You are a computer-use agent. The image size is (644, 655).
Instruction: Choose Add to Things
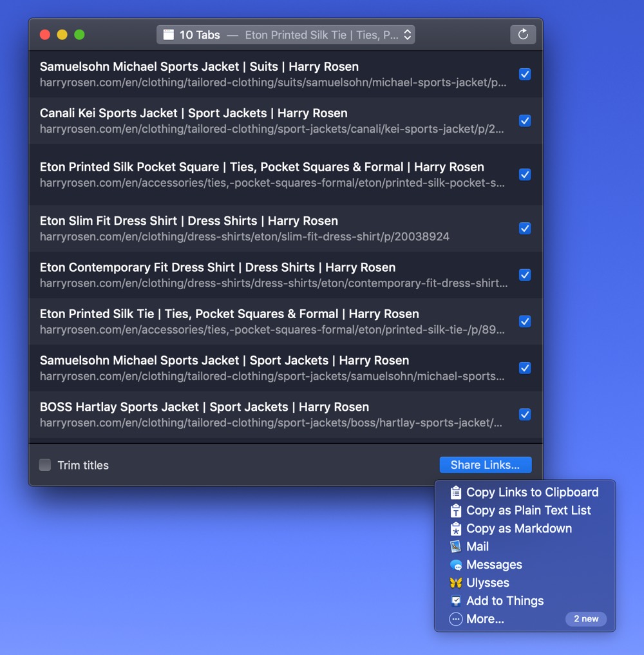click(525, 601)
